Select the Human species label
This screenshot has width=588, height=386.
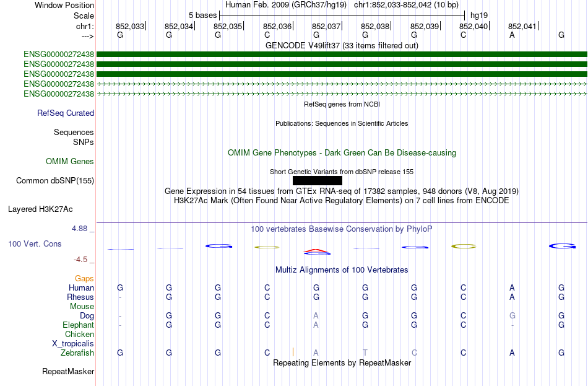tap(81, 288)
